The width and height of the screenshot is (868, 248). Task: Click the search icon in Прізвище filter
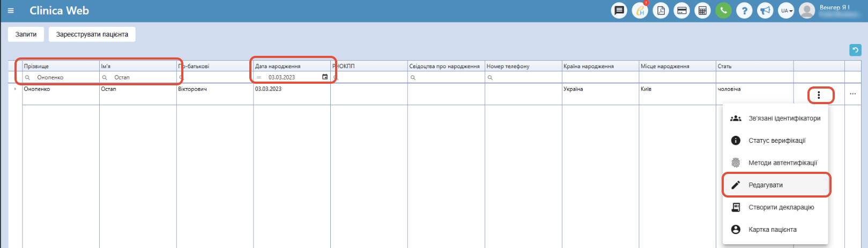pyautogui.click(x=28, y=78)
